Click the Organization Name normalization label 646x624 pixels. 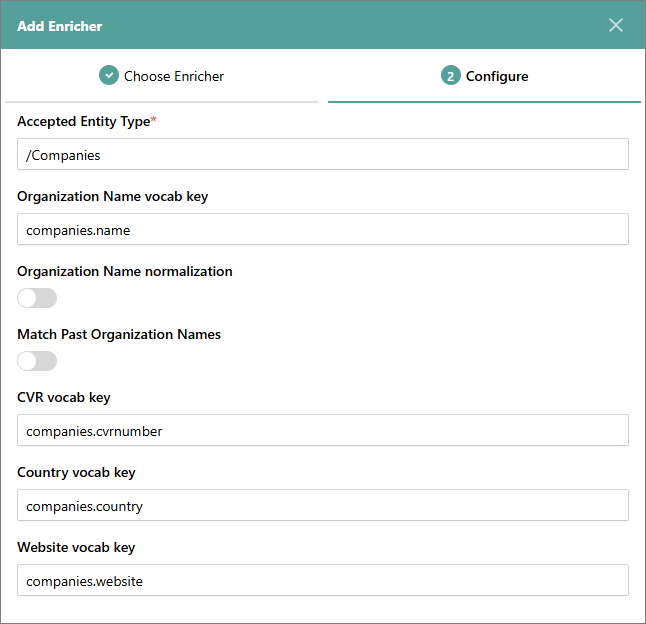coord(124,271)
